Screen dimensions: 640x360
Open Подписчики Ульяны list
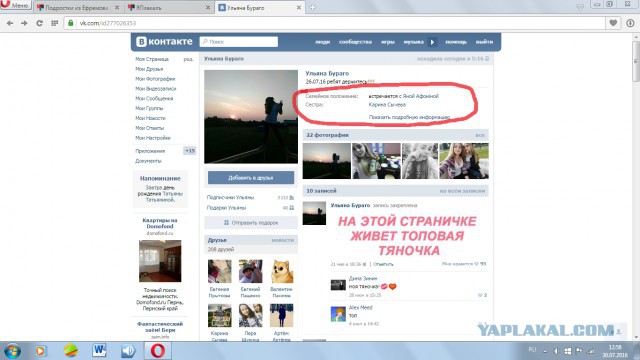[230, 198]
